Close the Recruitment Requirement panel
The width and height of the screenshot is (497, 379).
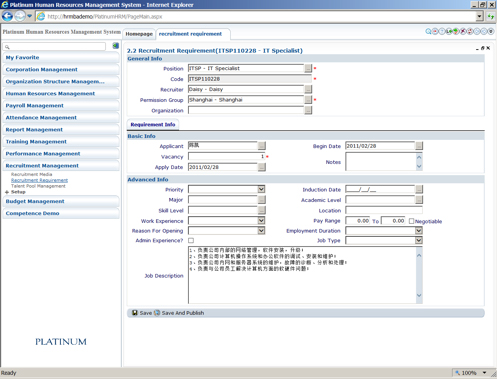(488, 48)
